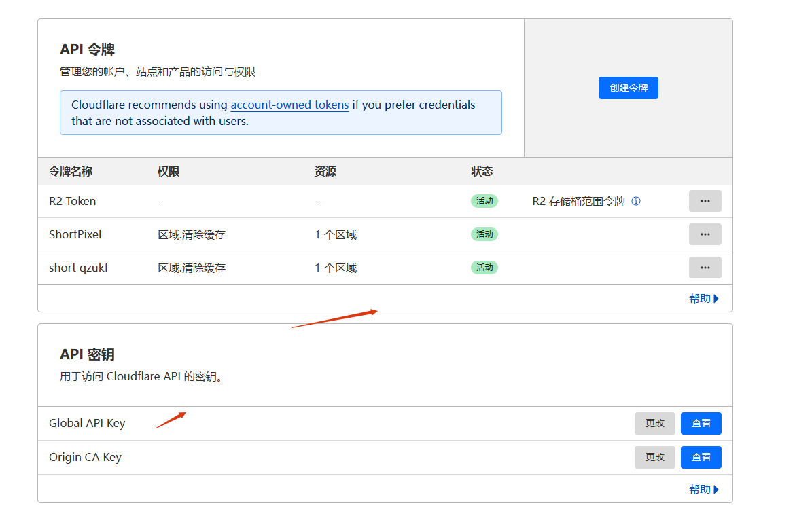Open the ShortPixel token's three-dot menu
The width and height of the screenshot is (812, 512).
pos(705,234)
